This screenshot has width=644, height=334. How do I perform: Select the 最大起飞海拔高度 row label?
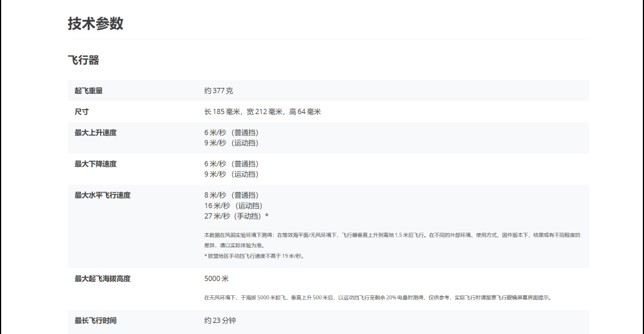pos(102,279)
